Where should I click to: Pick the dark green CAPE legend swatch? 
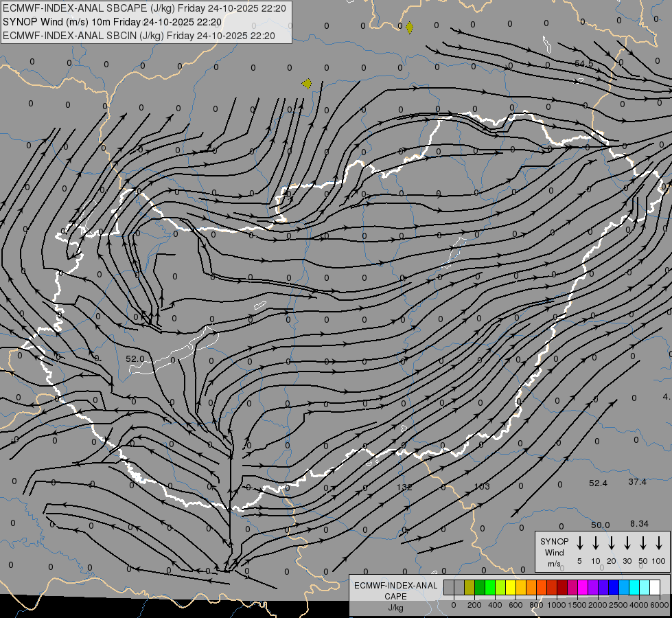(x=480, y=587)
